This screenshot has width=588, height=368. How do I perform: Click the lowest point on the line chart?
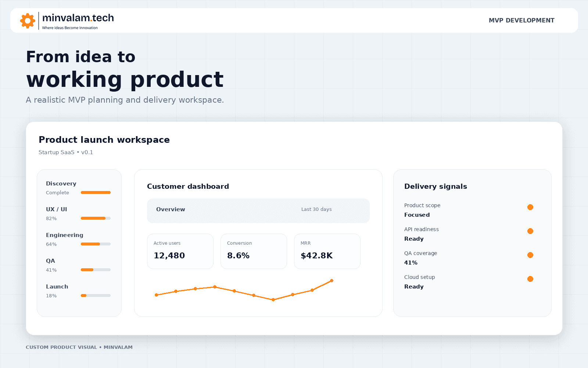[x=273, y=300]
